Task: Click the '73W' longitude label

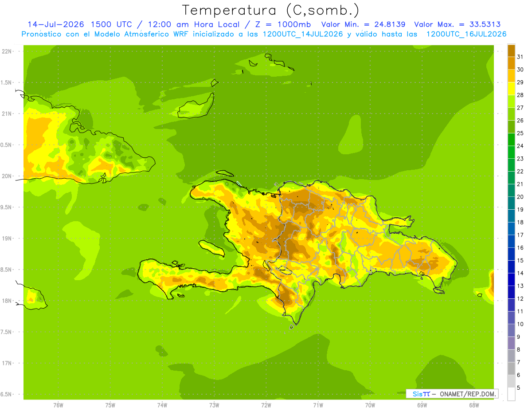Action: click(214, 405)
